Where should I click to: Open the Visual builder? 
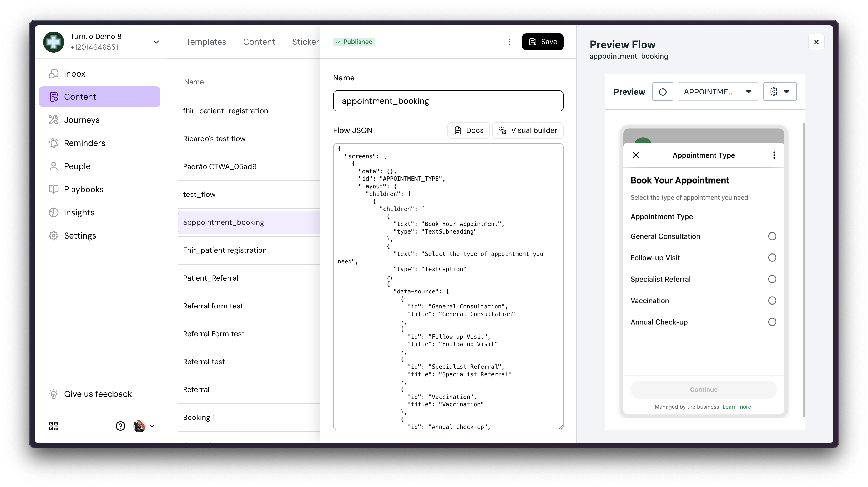click(x=528, y=130)
